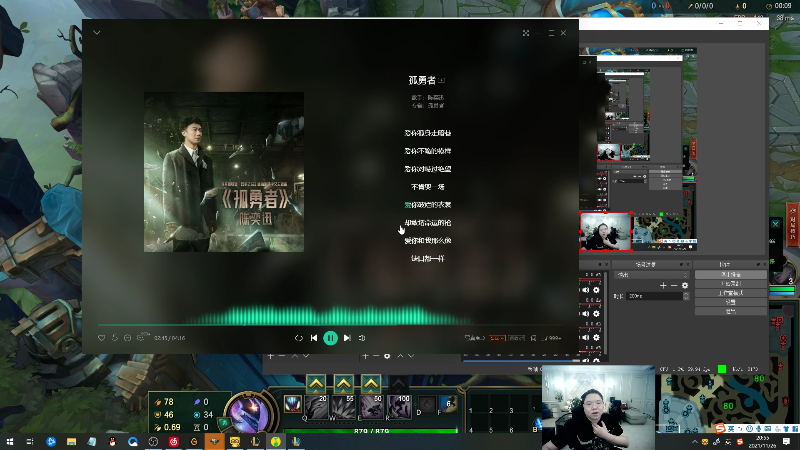Pause the song with the green pause button
Screen dimensions: 800x450
[331, 338]
